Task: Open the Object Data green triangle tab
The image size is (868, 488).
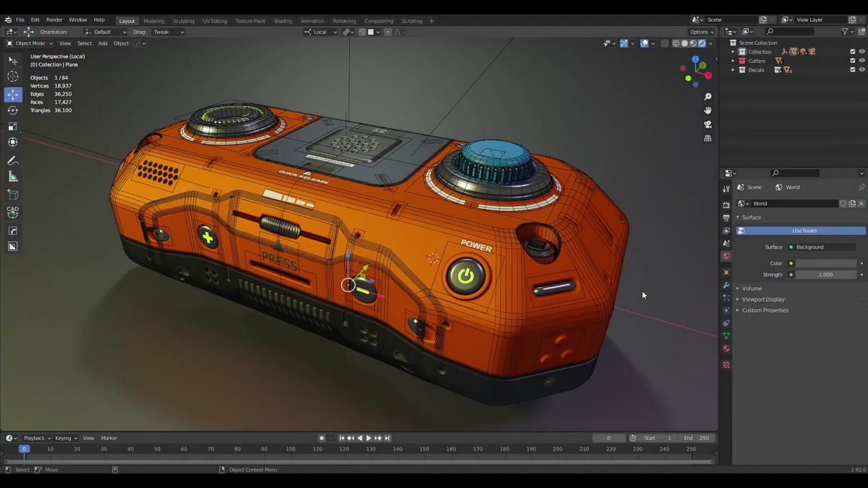Action: click(726, 335)
